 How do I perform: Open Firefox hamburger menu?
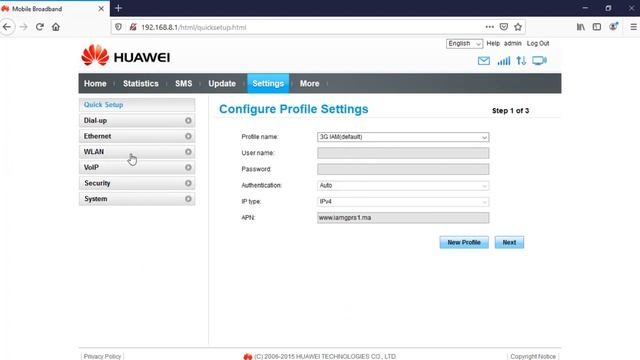(633, 27)
